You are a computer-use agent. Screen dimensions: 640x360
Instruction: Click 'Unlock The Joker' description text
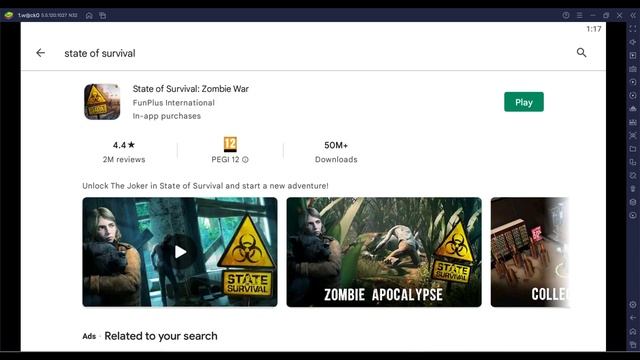205,186
